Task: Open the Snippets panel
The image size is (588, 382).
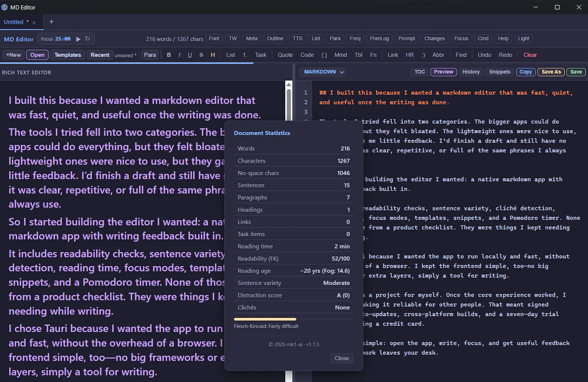Action: [x=499, y=72]
